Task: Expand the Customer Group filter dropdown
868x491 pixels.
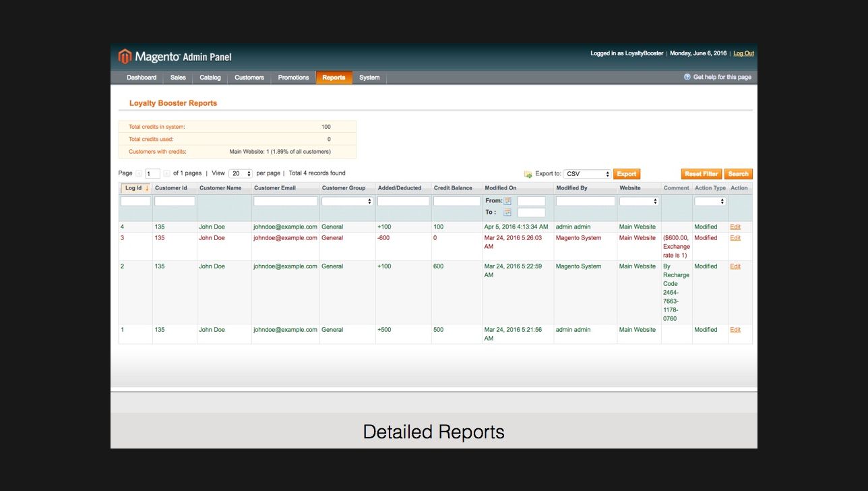Action: [x=347, y=201]
